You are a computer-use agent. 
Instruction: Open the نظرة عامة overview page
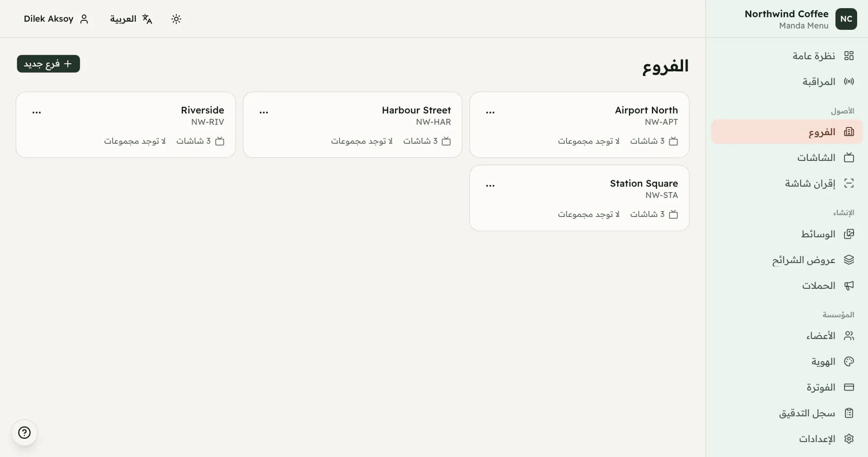pos(787,56)
